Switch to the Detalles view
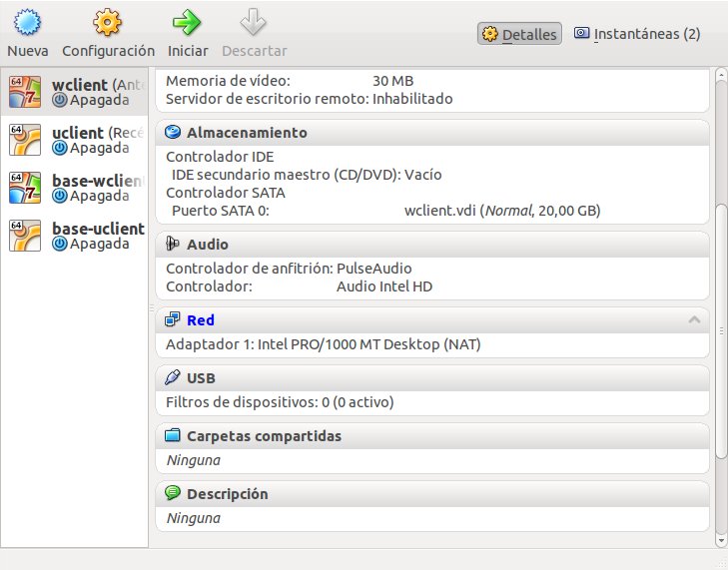Image resolution: width=728 pixels, height=570 pixels. coord(519,34)
